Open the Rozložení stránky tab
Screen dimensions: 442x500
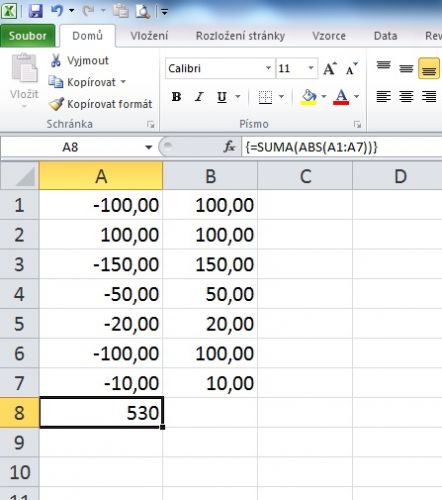click(240, 36)
